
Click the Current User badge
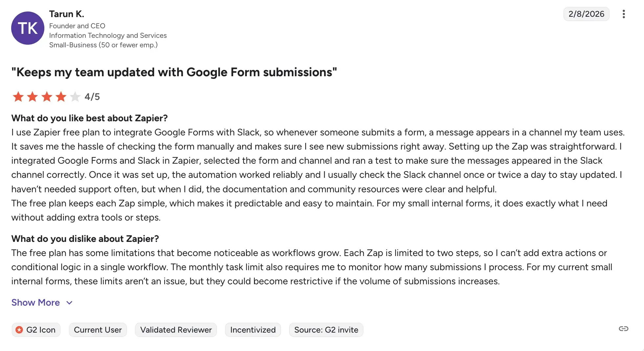(98, 330)
